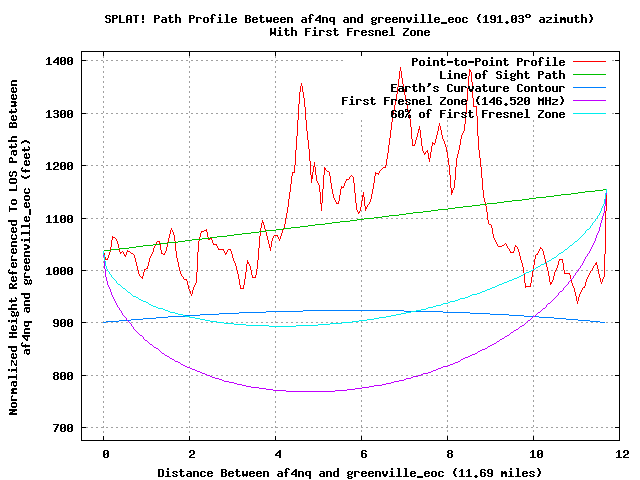640x480 pixels.
Task: Click the x-axis tick label 6
Action: click(364, 454)
